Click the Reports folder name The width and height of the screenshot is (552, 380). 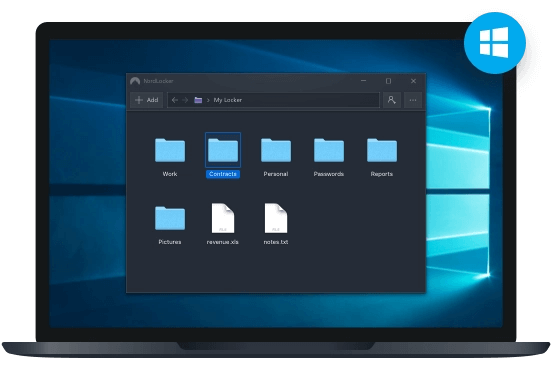click(382, 174)
